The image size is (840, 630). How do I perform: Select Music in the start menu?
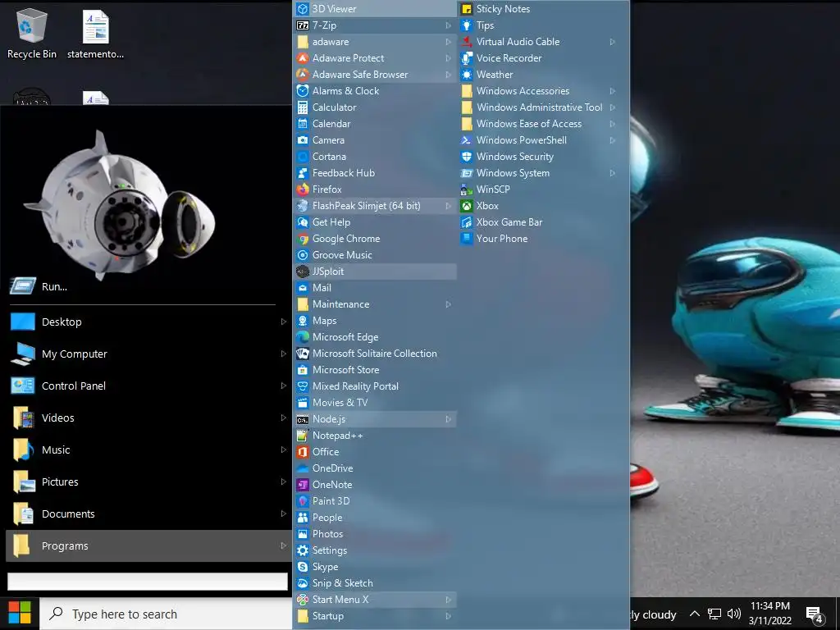148,450
